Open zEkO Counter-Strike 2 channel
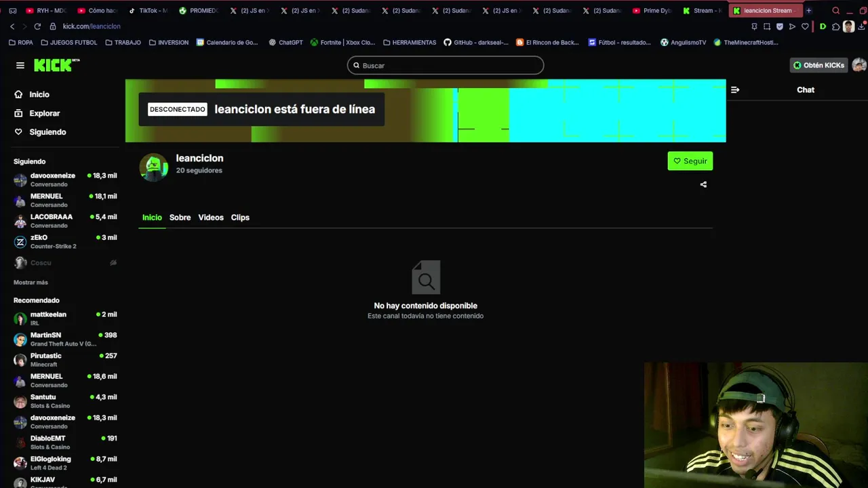868x488 pixels. coord(65,242)
